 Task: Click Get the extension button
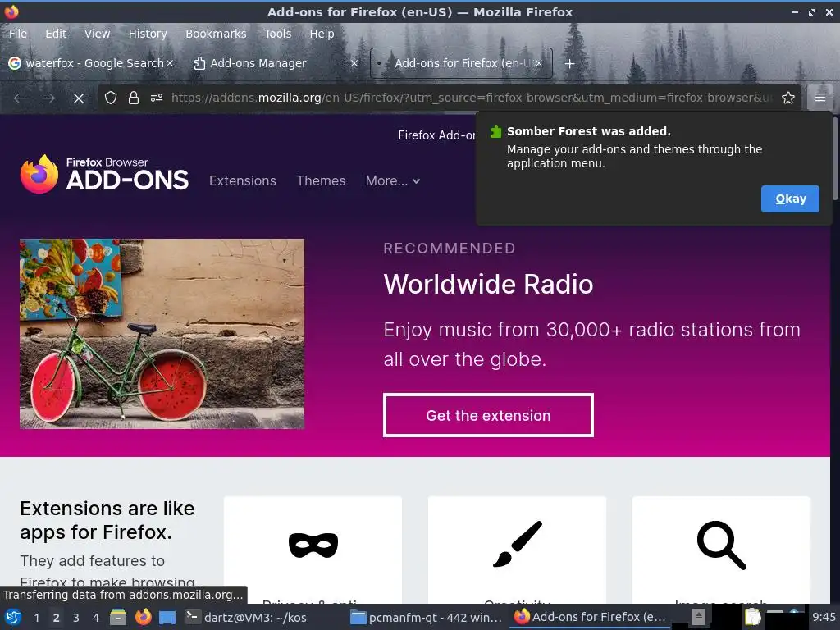pyautogui.click(x=488, y=415)
